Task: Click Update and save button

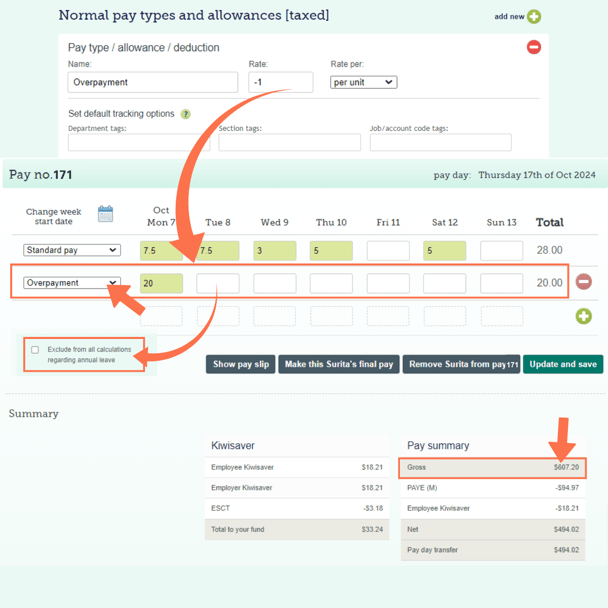Action: [563, 364]
